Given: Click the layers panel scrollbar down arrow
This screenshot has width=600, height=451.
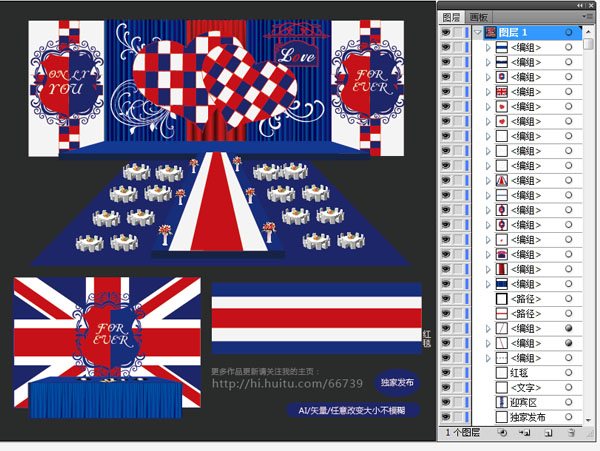Looking at the screenshot, I should pos(588,420).
